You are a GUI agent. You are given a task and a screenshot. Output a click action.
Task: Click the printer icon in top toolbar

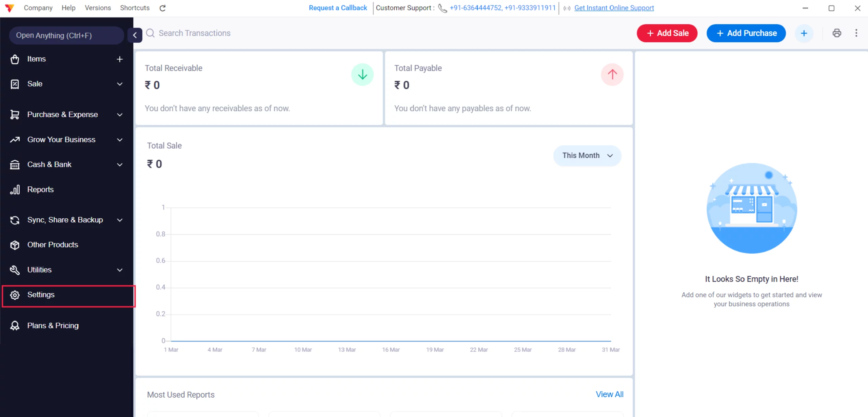836,33
